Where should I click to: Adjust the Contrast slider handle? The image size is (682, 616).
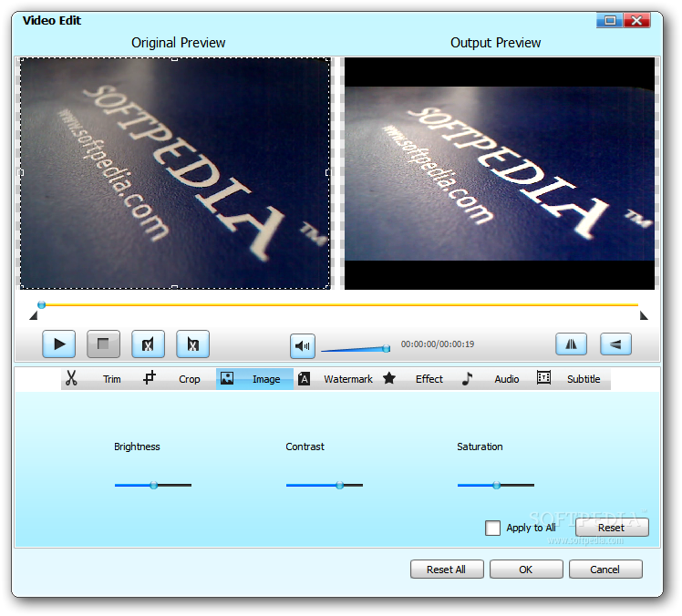click(x=340, y=485)
